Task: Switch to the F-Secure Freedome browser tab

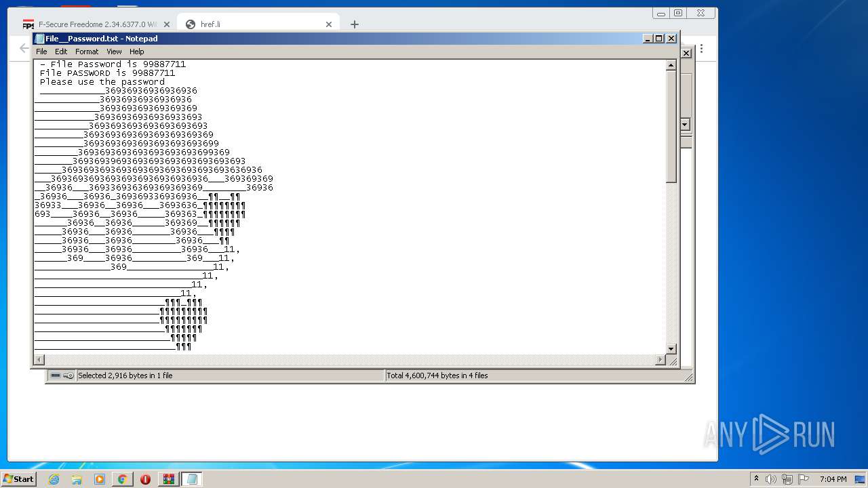Action: coord(95,24)
